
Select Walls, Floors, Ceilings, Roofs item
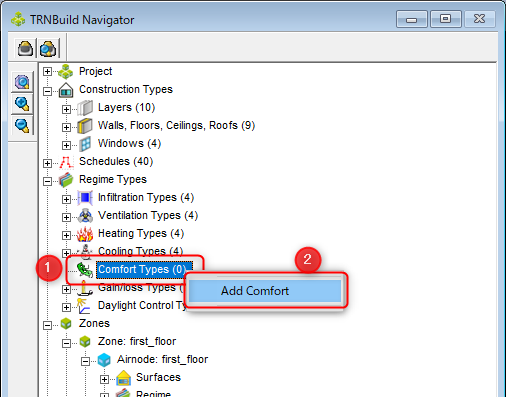(176, 125)
